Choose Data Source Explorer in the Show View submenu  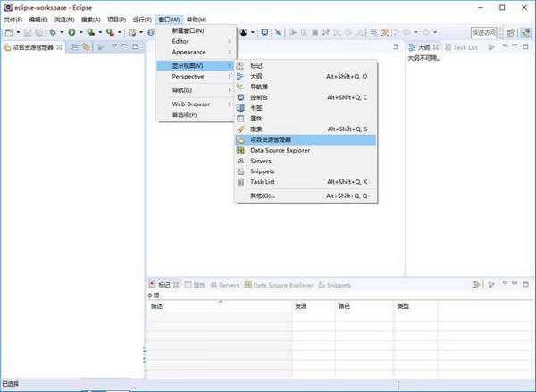click(306, 150)
